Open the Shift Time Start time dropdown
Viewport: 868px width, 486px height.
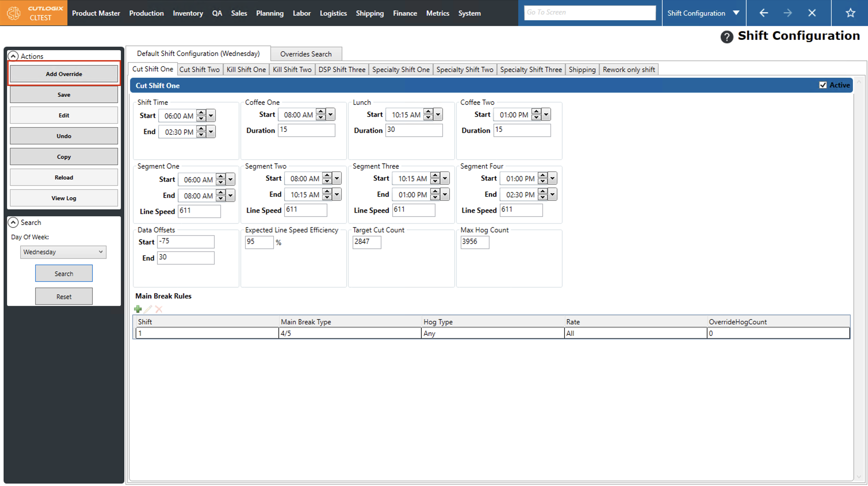coord(211,116)
